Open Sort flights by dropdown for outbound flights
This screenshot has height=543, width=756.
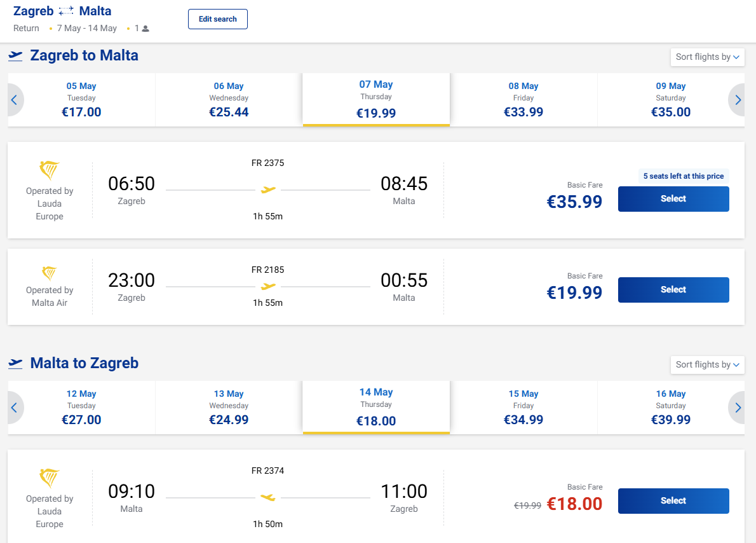(x=707, y=57)
